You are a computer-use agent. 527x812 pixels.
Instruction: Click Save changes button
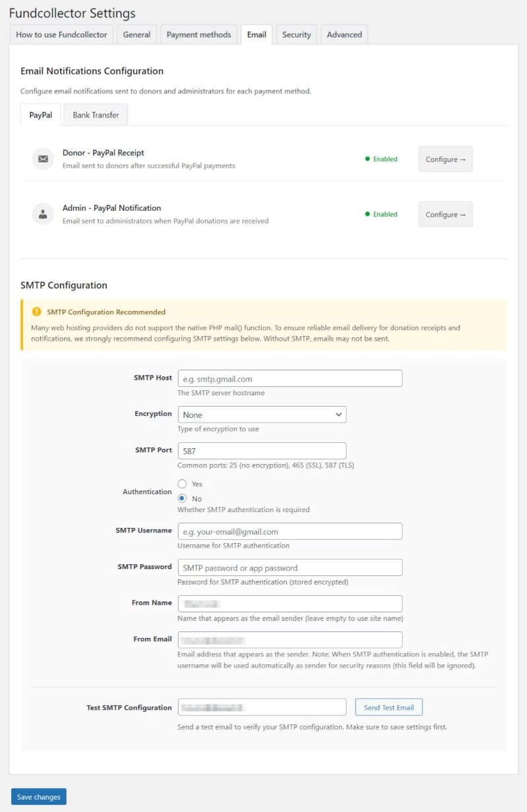pyautogui.click(x=39, y=797)
